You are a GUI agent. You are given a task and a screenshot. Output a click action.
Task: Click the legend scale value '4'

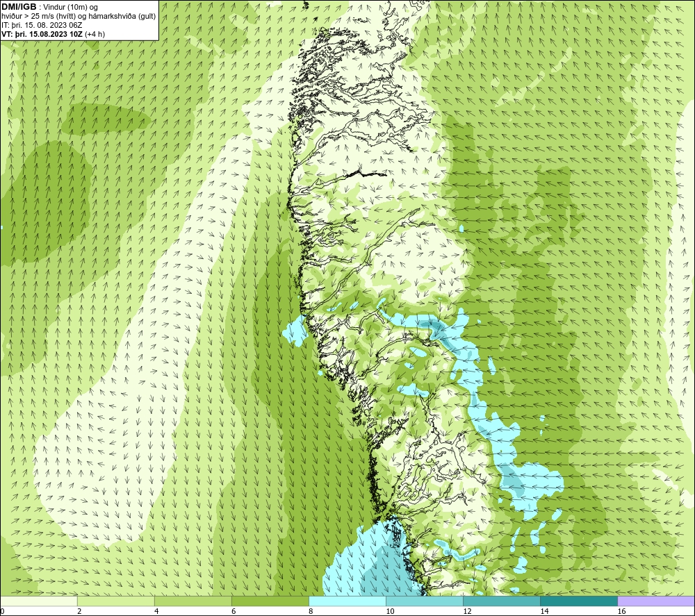[156, 611]
